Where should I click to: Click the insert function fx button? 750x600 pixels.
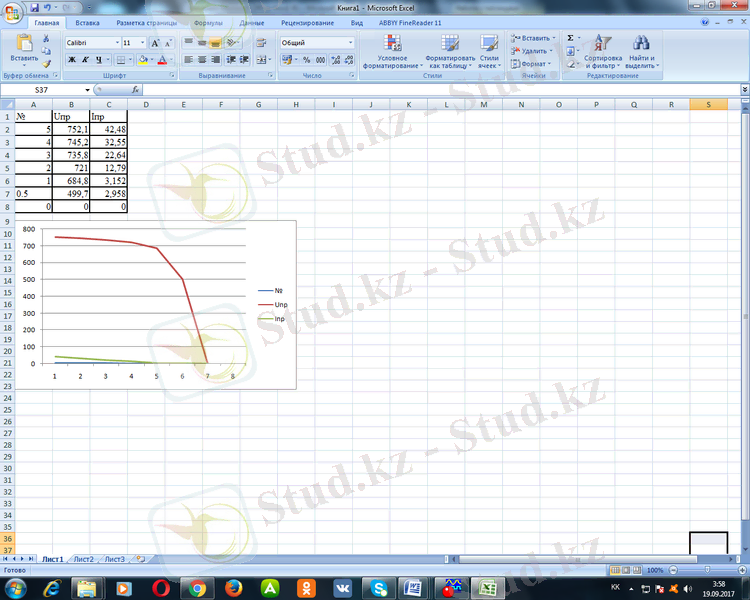(x=135, y=89)
